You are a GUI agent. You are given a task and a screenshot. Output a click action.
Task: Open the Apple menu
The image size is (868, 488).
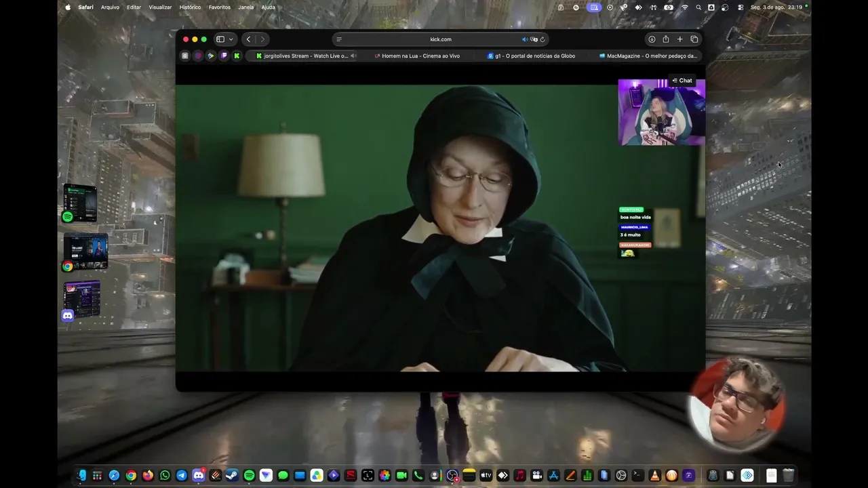pos(68,7)
